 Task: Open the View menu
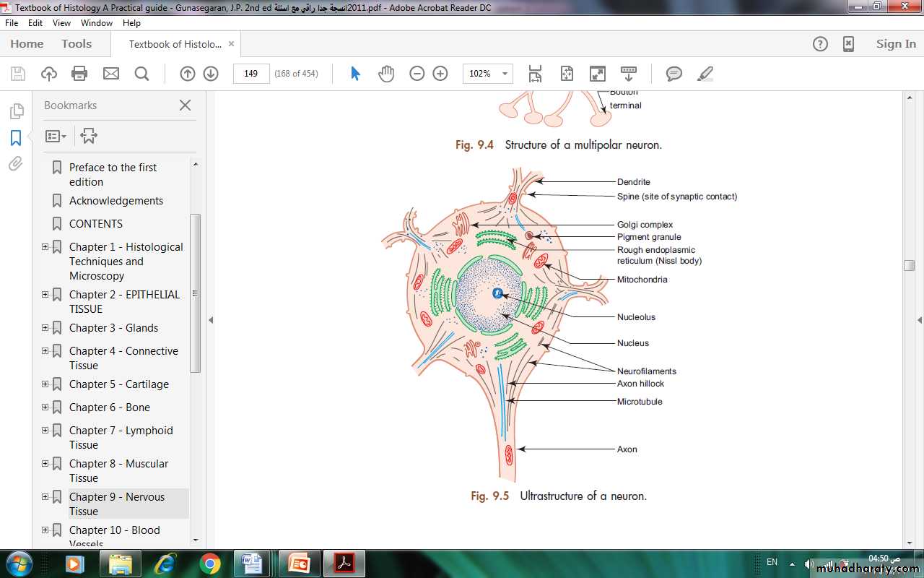point(61,23)
